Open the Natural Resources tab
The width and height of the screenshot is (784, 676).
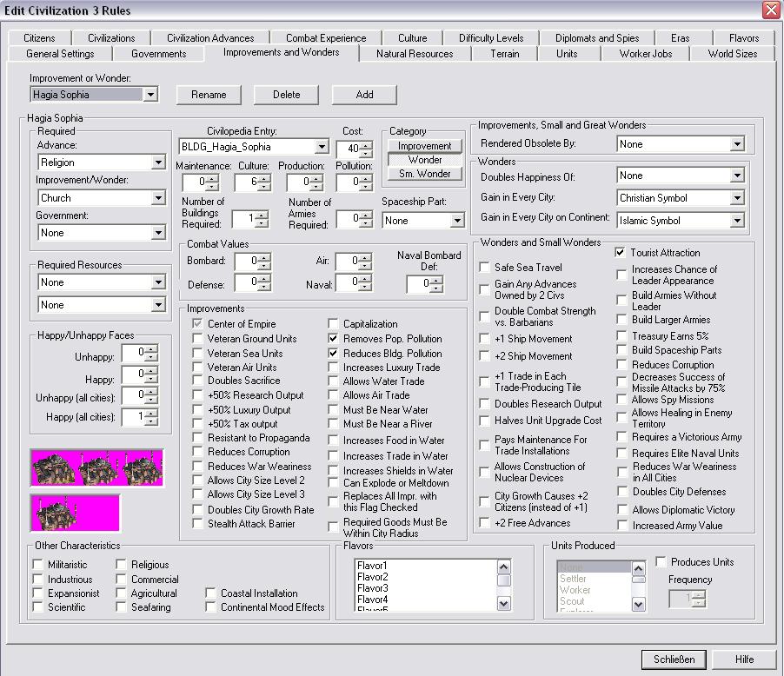(x=415, y=54)
